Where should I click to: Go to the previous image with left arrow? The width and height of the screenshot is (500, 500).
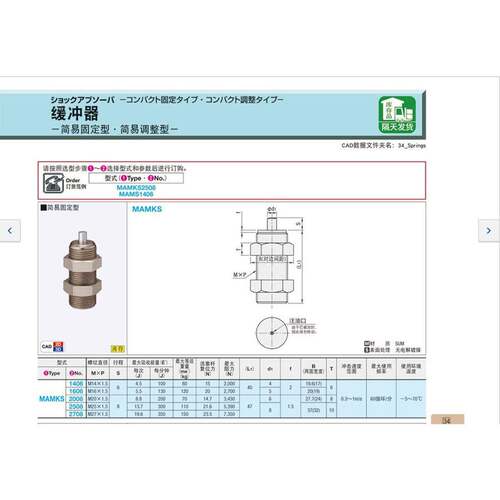tap(10, 230)
